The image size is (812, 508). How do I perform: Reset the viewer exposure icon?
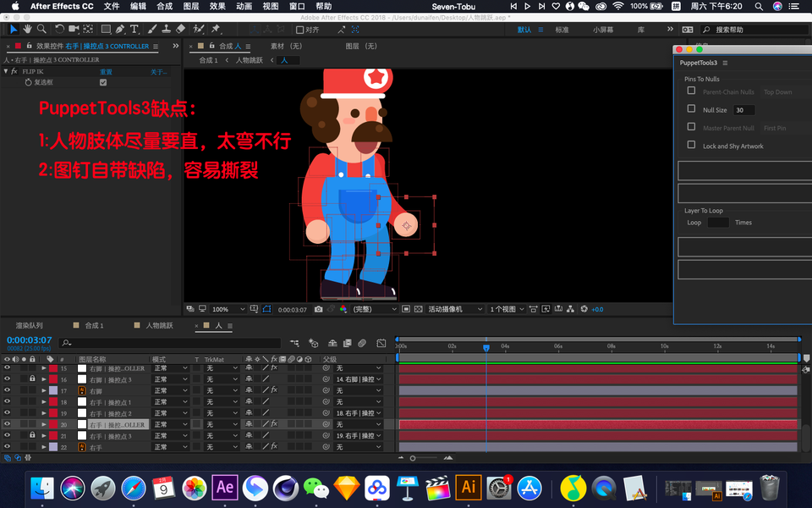coord(584,309)
